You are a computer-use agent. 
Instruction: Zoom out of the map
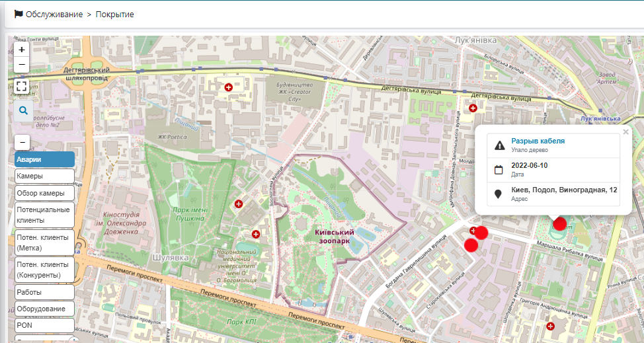click(22, 64)
